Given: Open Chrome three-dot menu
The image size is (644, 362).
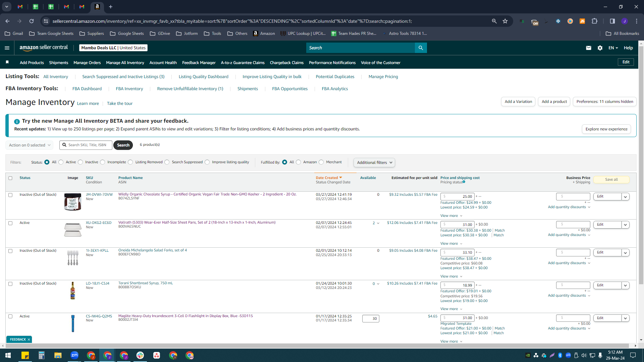Looking at the screenshot, I should 636,21.
